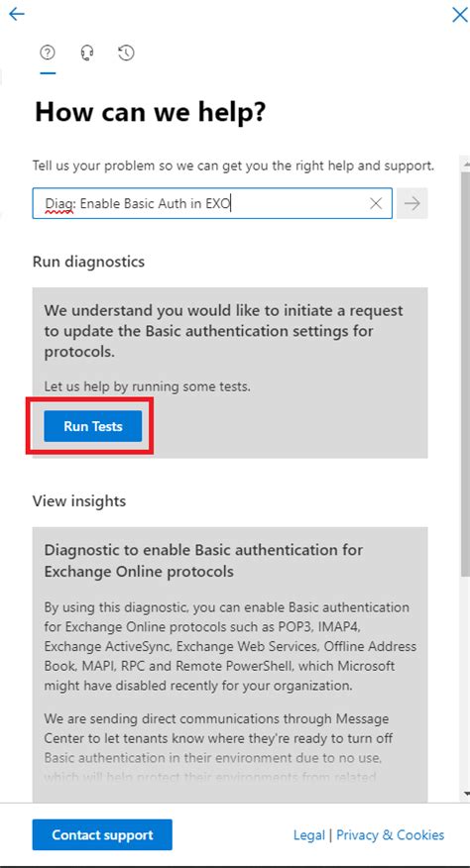The height and width of the screenshot is (868, 470).
Task: Click the Run Tests button
Action: 92,426
